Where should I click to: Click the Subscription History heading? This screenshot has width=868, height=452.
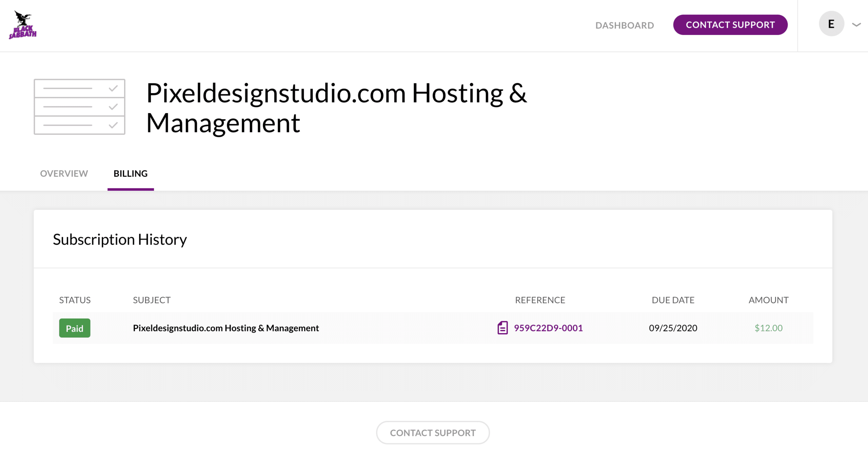120,240
